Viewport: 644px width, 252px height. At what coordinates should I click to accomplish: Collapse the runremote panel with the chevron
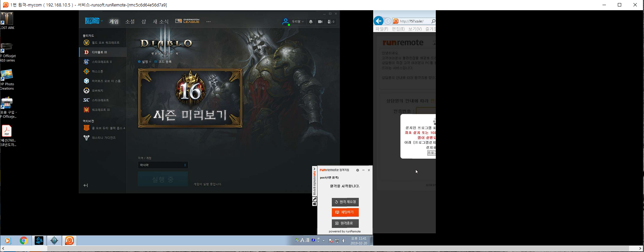[x=314, y=169]
